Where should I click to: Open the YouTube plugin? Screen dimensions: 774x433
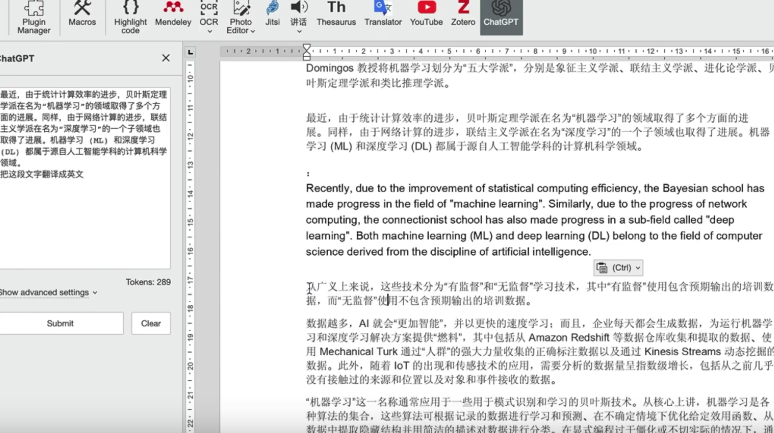pos(426,14)
